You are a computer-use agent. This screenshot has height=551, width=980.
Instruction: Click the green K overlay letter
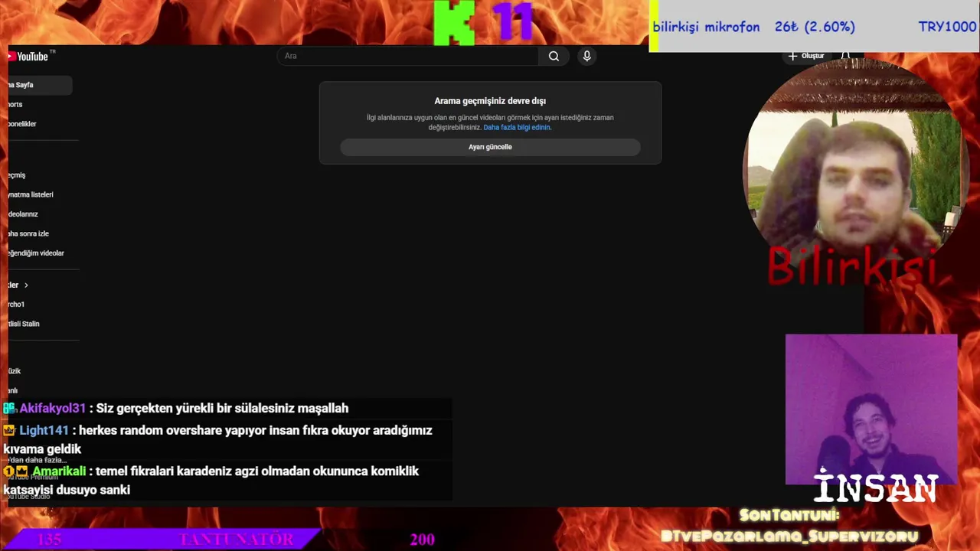coord(454,23)
